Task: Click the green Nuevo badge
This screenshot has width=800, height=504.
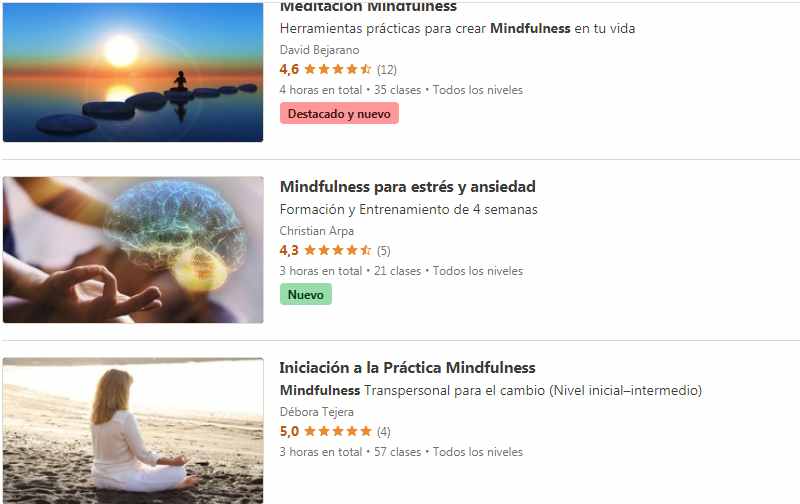Action: (306, 295)
